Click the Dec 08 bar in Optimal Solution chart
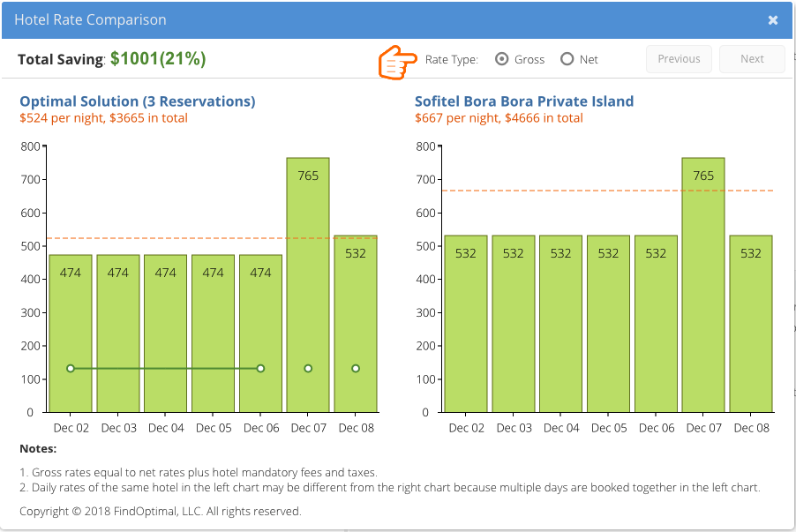The width and height of the screenshot is (796, 532). point(356,324)
